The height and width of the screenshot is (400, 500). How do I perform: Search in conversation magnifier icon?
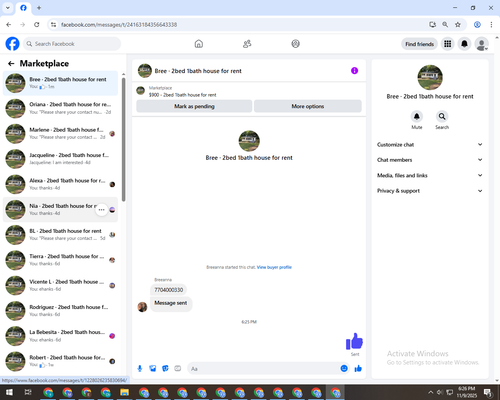pos(442,116)
